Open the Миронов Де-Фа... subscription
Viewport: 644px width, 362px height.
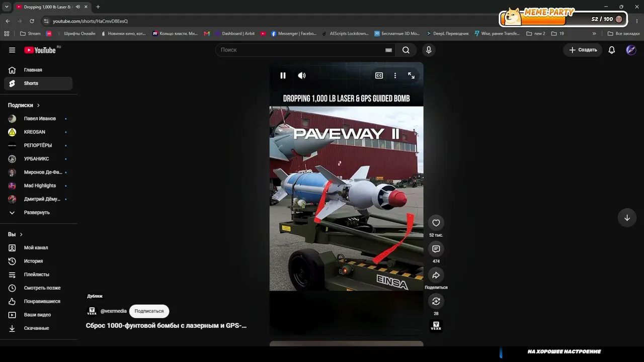click(38, 172)
